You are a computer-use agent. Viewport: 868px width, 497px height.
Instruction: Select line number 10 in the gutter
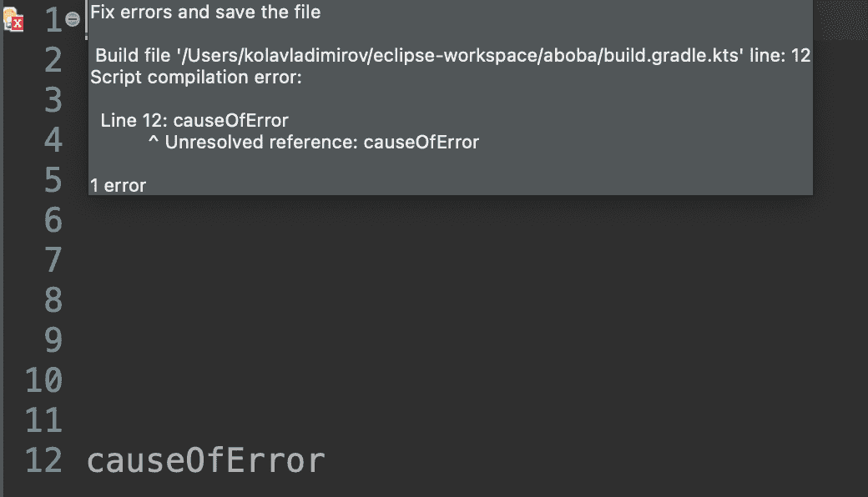43,380
